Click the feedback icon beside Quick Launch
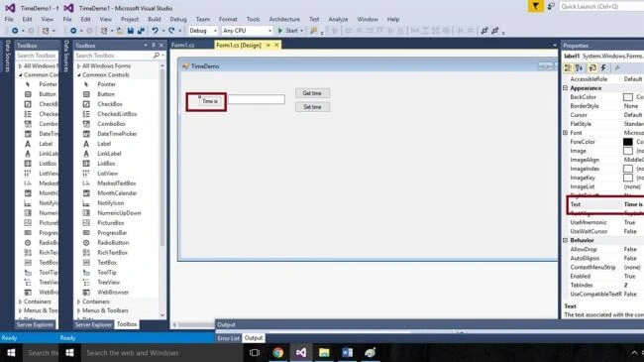The width and height of the screenshot is (644, 362). [551, 6]
